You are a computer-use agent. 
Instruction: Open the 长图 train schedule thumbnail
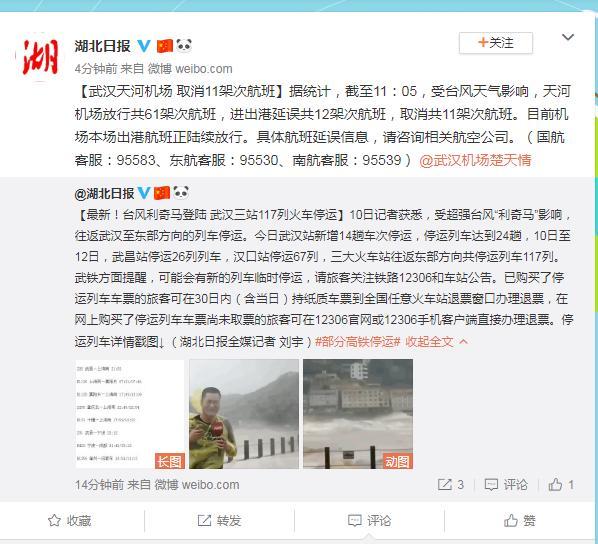[x=130, y=414]
